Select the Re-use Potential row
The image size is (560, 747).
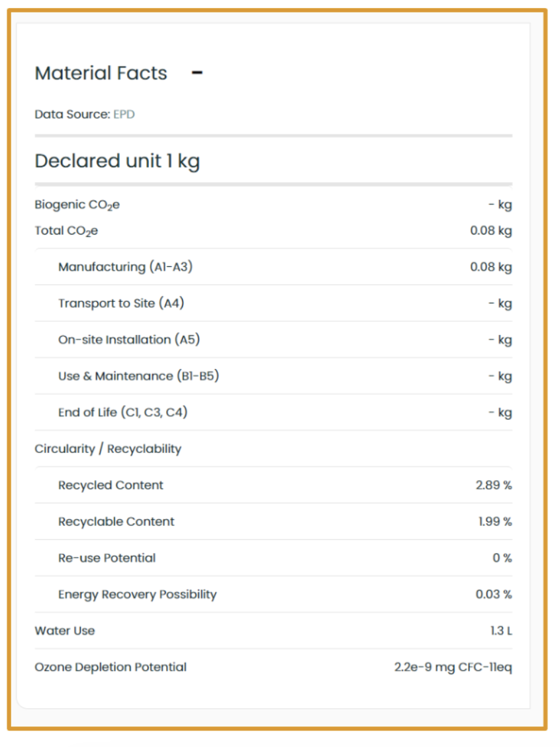107,558
